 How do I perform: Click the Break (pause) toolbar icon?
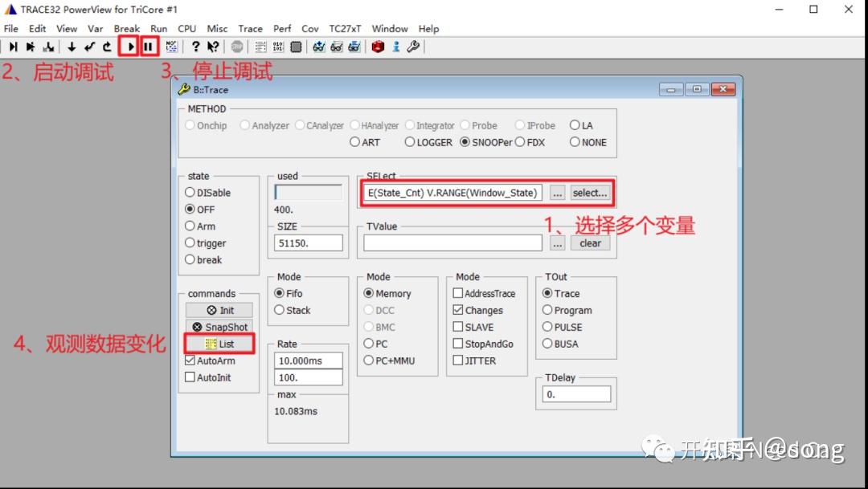(x=149, y=46)
